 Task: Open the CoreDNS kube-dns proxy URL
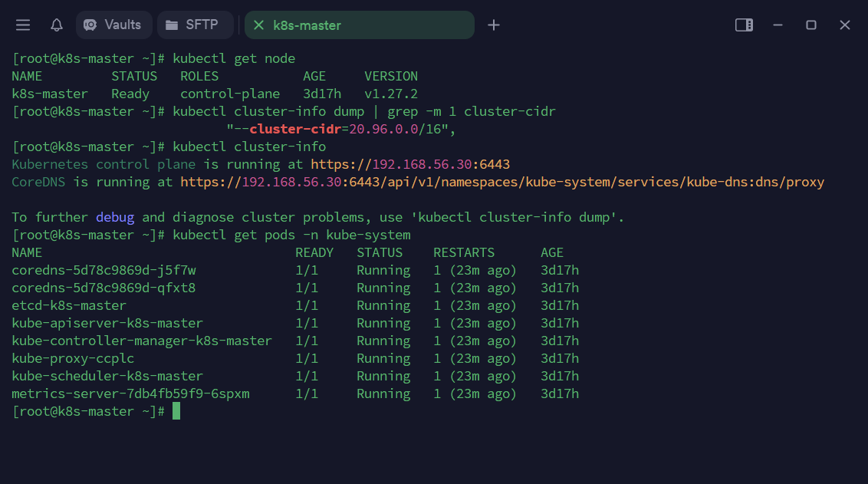[x=502, y=182]
